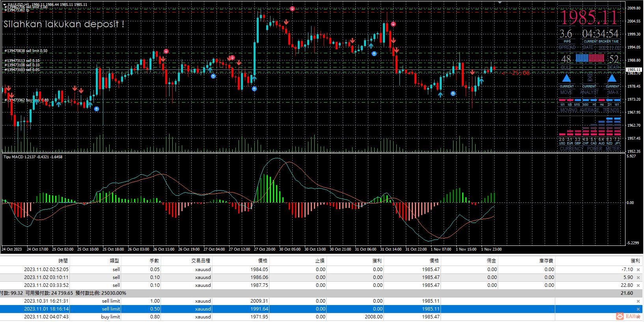Click the blue triangle above Current Move

566,78
